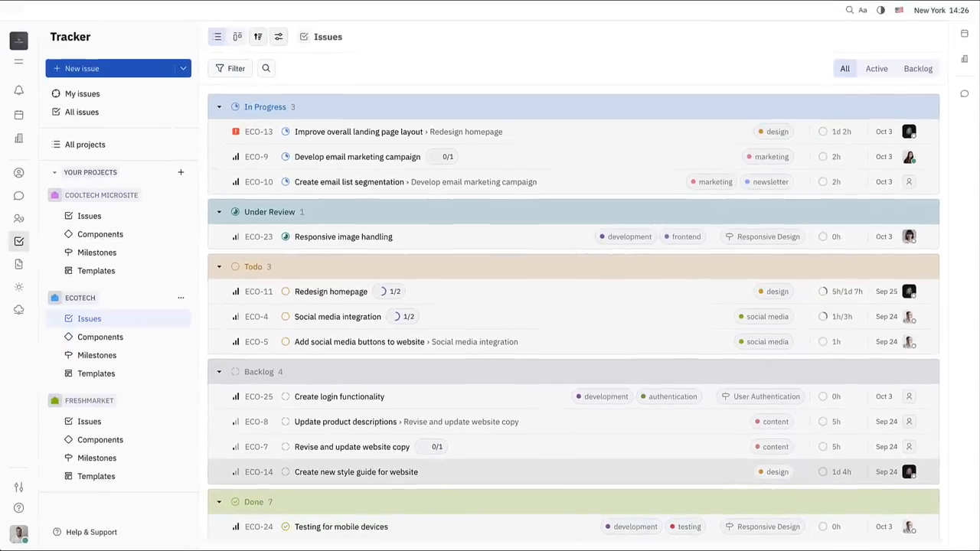980x551 pixels.
Task: Click Responsive Design milestone on ECO-24
Action: (763, 527)
